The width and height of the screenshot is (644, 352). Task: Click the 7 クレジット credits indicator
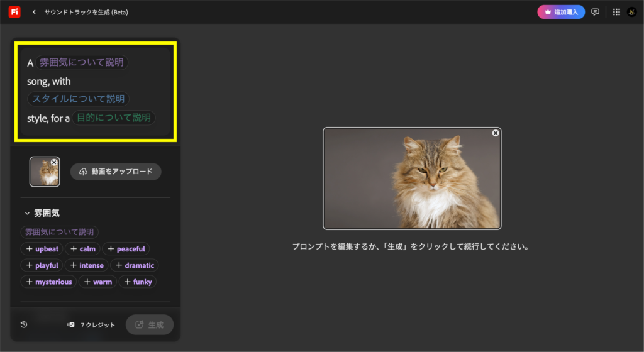click(x=92, y=325)
